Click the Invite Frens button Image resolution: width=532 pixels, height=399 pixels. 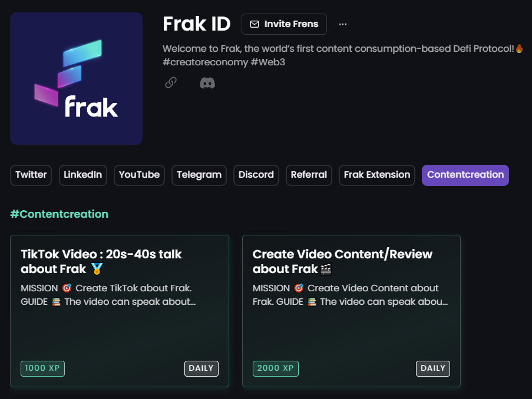click(x=284, y=24)
